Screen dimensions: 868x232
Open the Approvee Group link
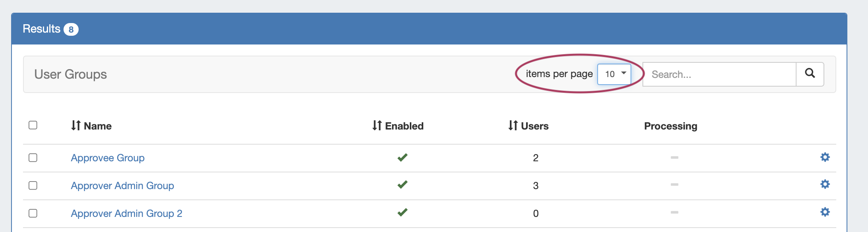point(108,158)
